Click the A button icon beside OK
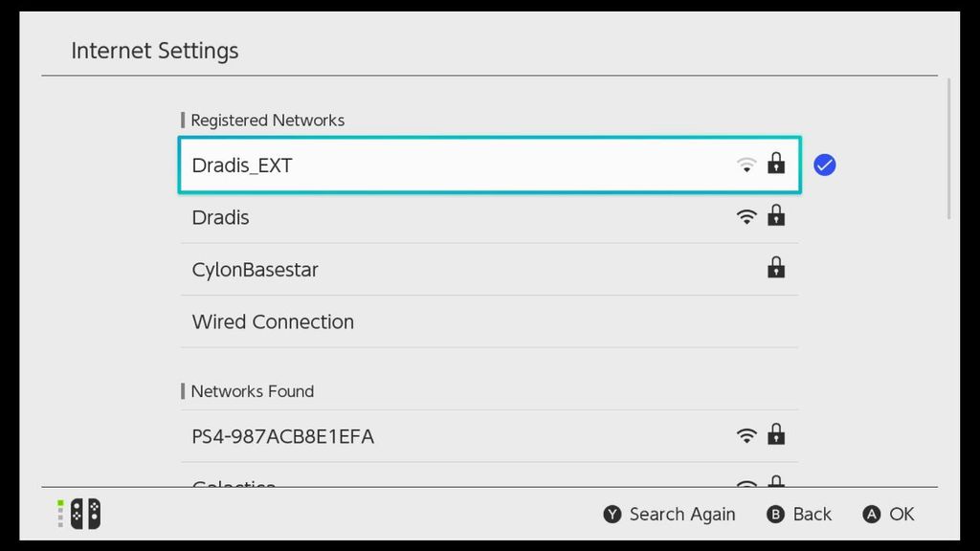This screenshot has width=980, height=551. click(869, 514)
